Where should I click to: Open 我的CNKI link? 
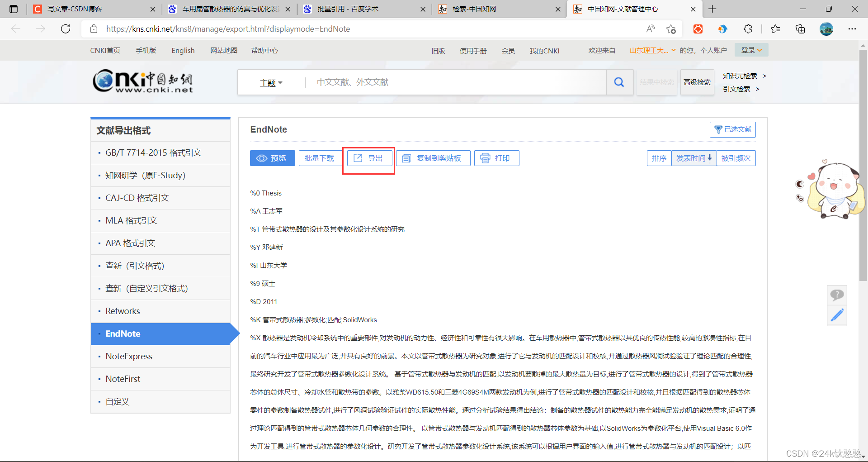tap(544, 51)
